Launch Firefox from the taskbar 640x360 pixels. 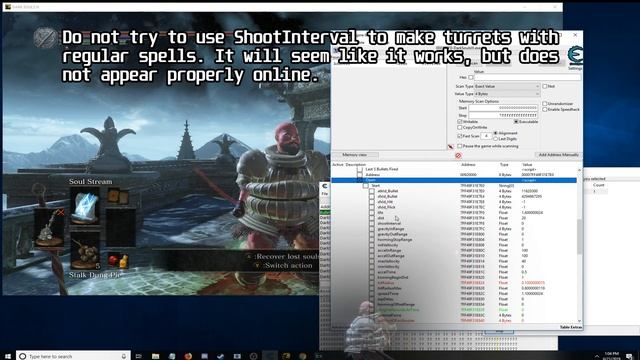point(188,356)
